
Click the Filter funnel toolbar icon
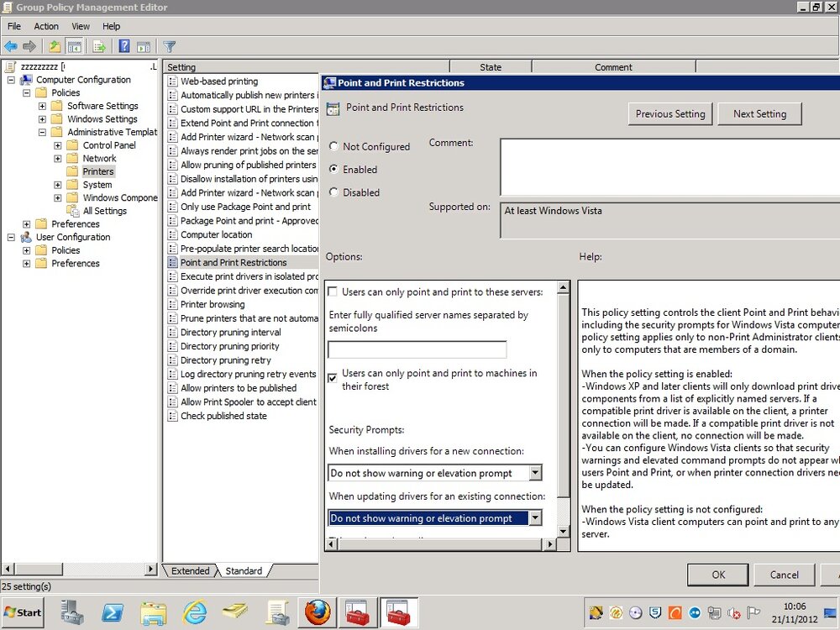click(170, 46)
